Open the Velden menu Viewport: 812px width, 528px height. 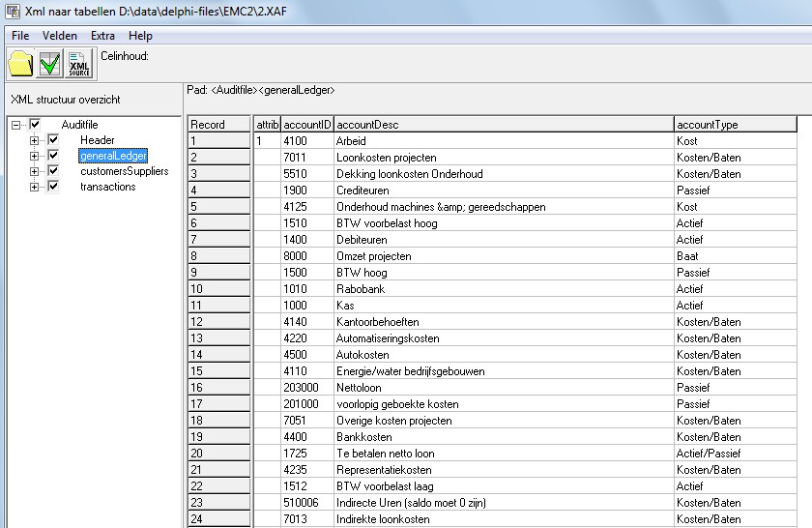coord(60,36)
